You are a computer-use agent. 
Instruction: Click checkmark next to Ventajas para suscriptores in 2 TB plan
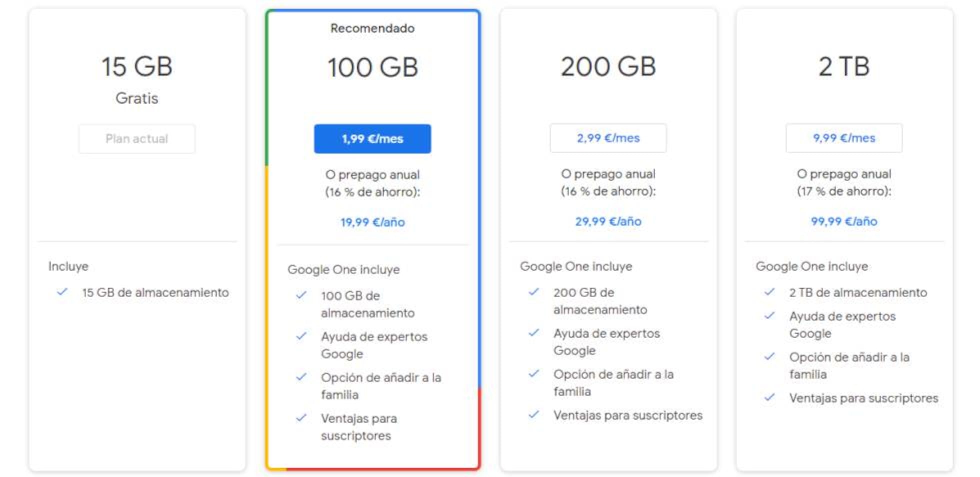770,398
